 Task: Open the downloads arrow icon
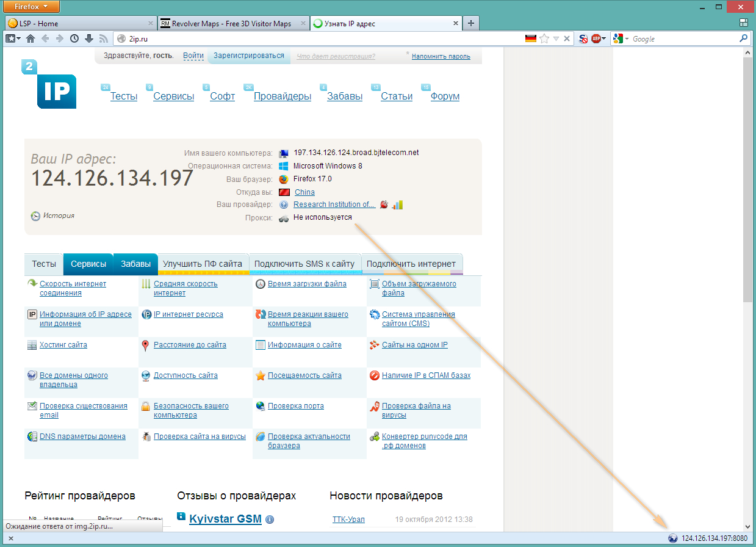(x=89, y=38)
